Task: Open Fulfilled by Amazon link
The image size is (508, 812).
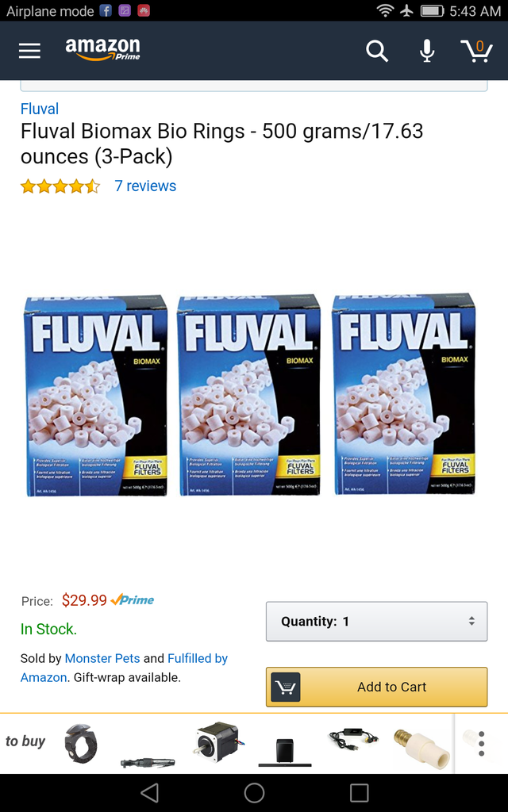Action: click(x=125, y=668)
